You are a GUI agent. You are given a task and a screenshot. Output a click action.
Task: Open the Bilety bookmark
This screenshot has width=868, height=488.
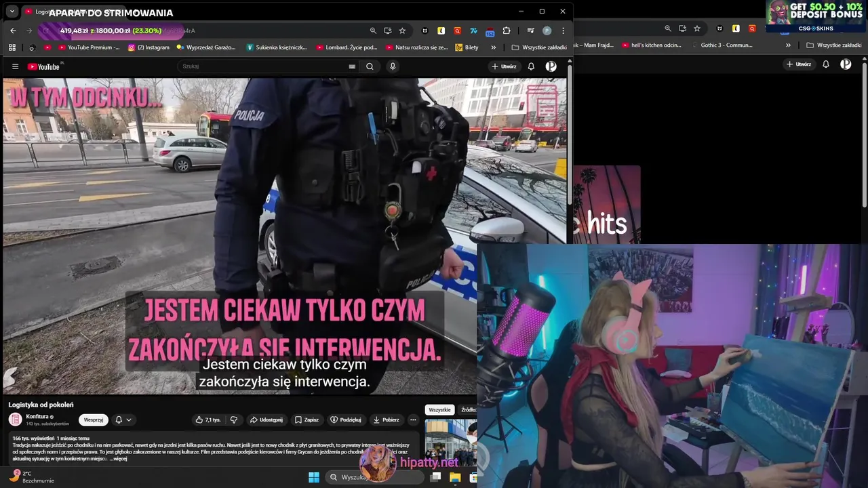(467, 47)
